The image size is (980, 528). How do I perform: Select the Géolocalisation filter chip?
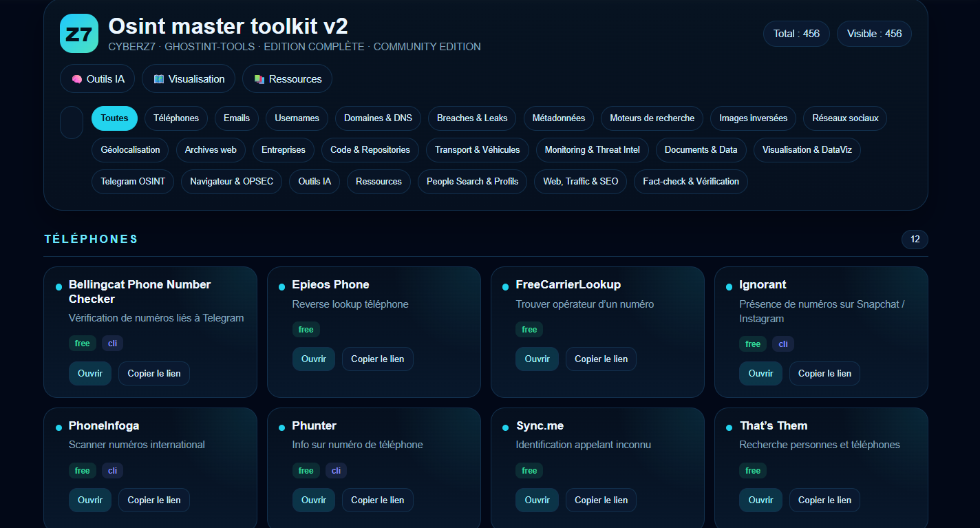coord(130,150)
